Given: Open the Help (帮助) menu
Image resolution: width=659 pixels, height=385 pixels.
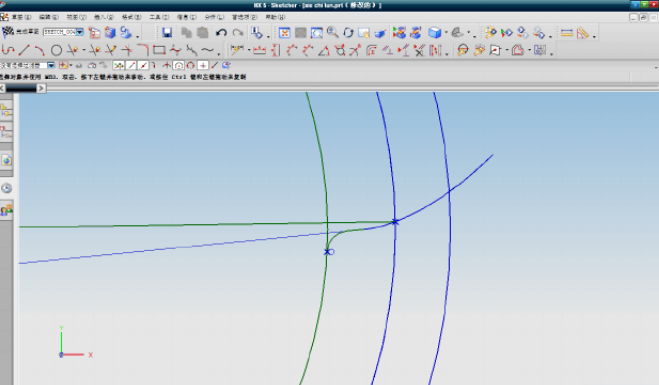Looking at the screenshot, I should (275, 17).
